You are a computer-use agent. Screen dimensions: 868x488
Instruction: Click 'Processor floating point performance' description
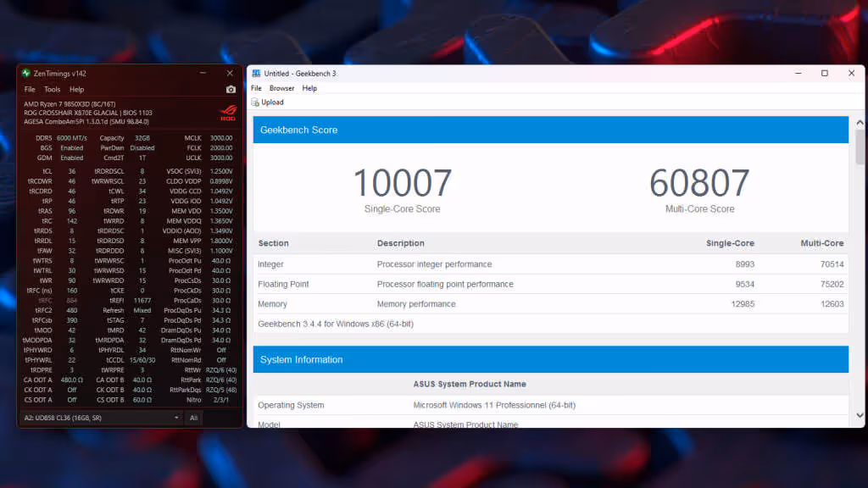coord(445,285)
